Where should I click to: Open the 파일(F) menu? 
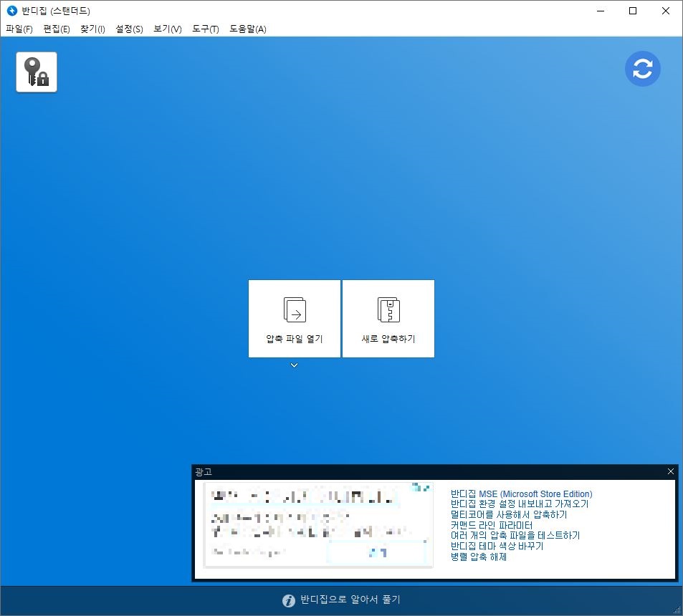click(19, 29)
